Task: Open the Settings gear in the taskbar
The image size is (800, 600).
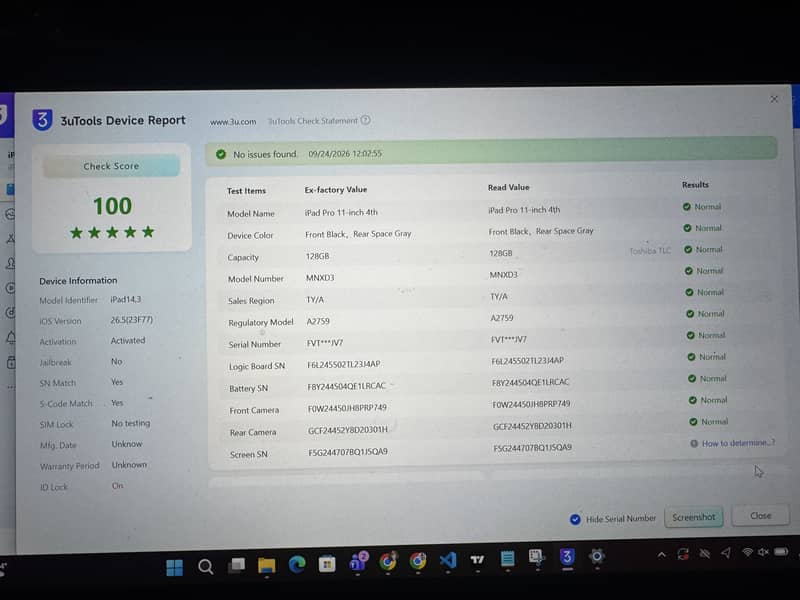Action: (596, 556)
